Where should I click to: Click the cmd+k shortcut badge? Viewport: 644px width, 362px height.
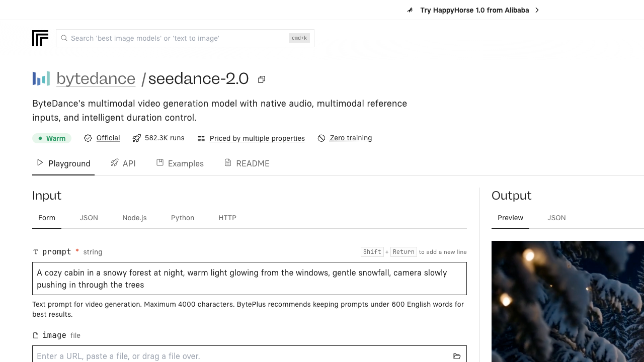point(299,38)
